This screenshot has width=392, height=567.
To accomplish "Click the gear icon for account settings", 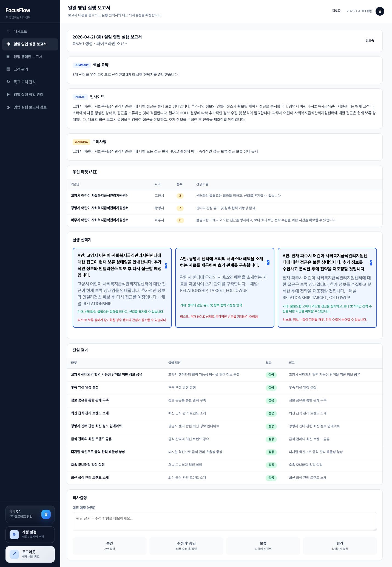I will pyautogui.click(x=14, y=534).
